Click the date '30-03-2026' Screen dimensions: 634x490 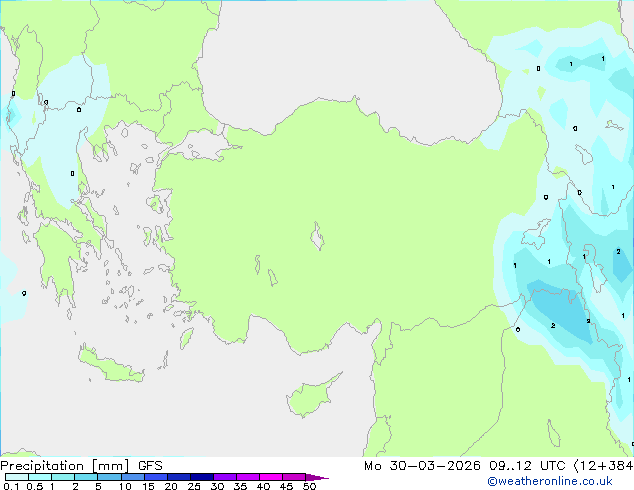pos(435,466)
